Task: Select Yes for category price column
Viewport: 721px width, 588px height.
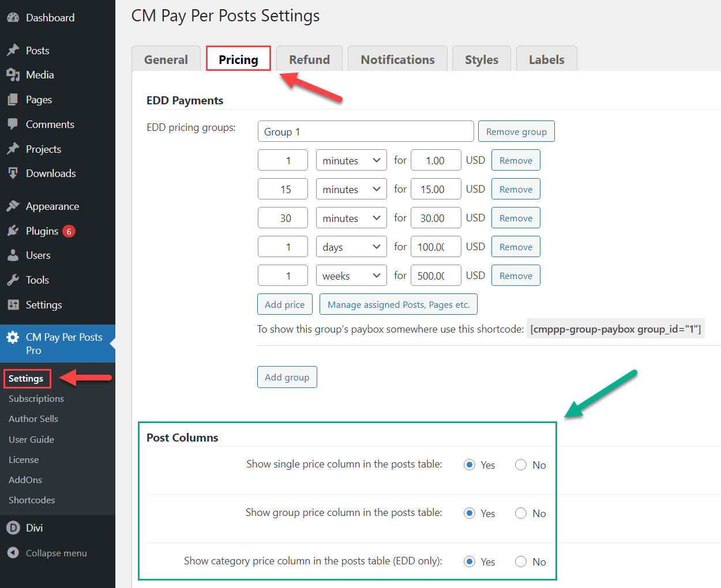Action: point(470,561)
